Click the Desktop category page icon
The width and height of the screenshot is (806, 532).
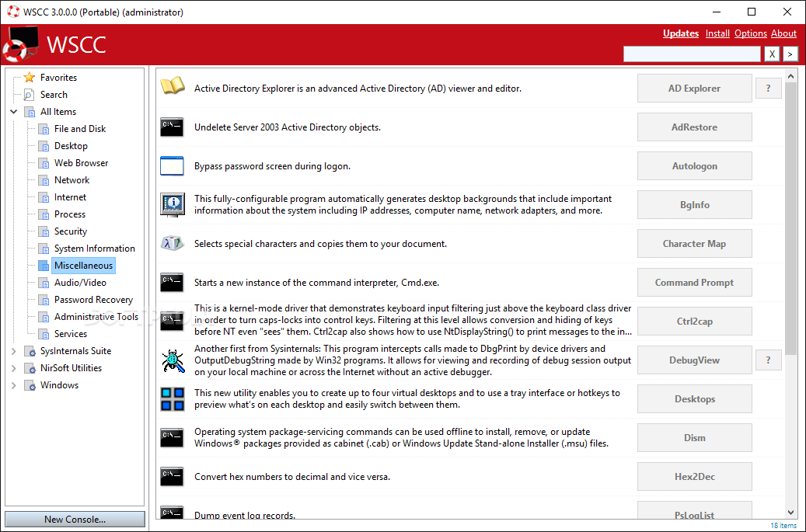pos(44,146)
